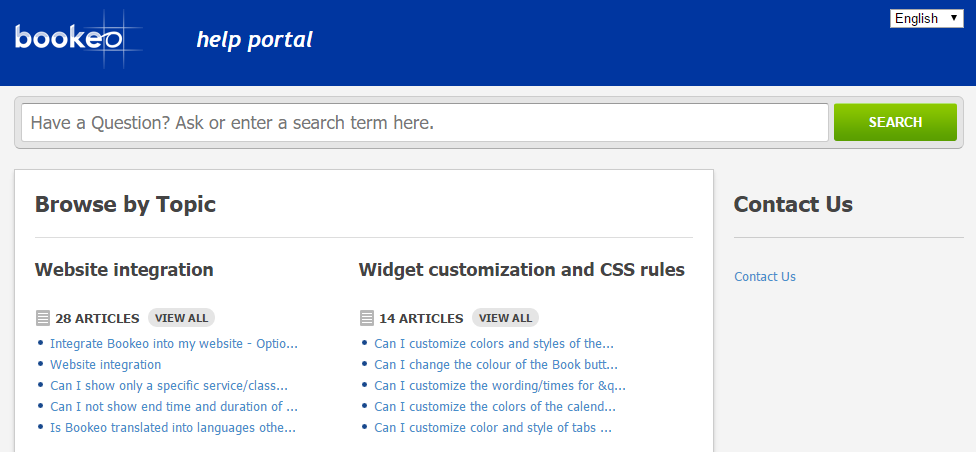
Task: Open the 'Website integration' article link
Action: pyautogui.click(x=105, y=365)
